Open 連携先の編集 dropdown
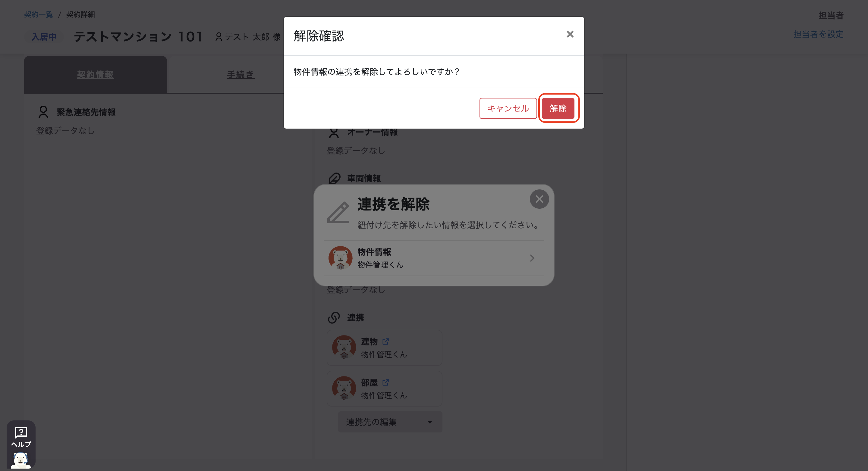868x471 pixels. click(x=390, y=422)
